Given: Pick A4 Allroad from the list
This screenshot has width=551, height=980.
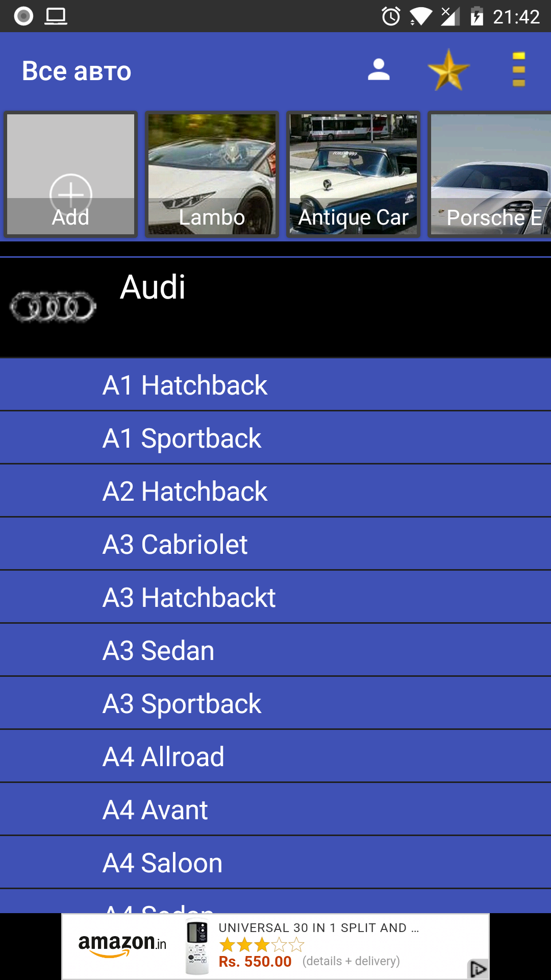Looking at the screenshot, I should 275,756.
